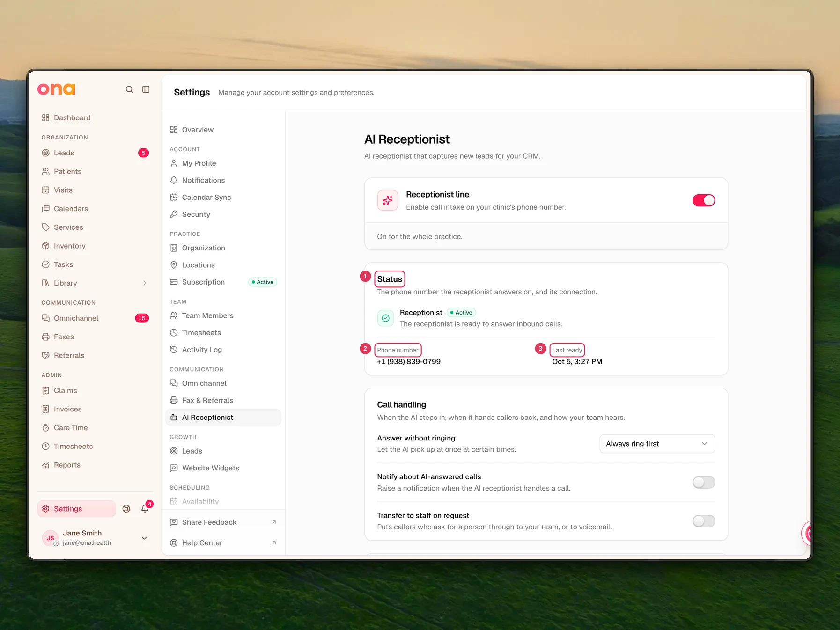
Task: Click the sparkle Receptionist line icon
Action: [x=388, y=200]
